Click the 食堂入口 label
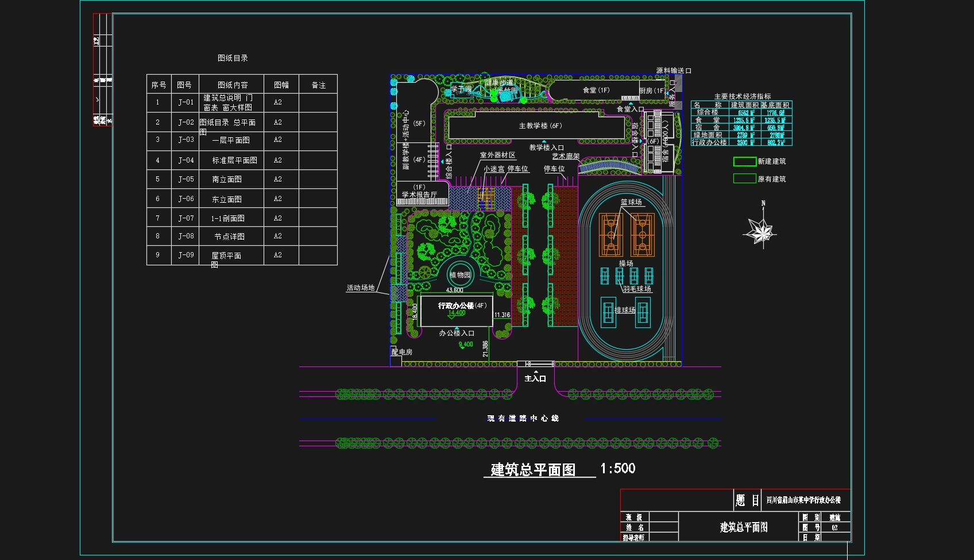 pos(630,109)
